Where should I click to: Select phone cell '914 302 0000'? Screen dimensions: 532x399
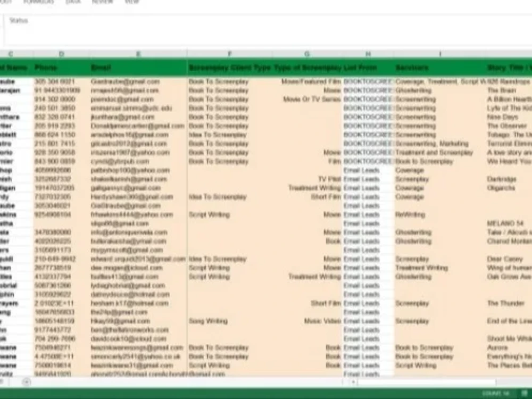[x=61, y=99]
